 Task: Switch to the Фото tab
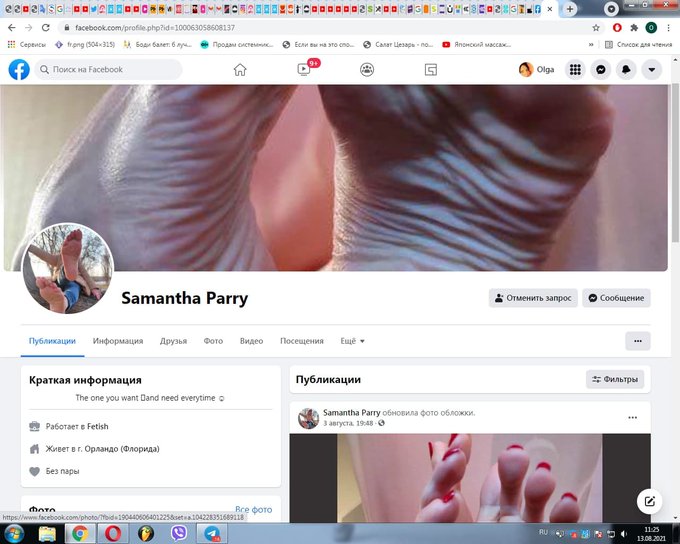click(x=213, y=341)
